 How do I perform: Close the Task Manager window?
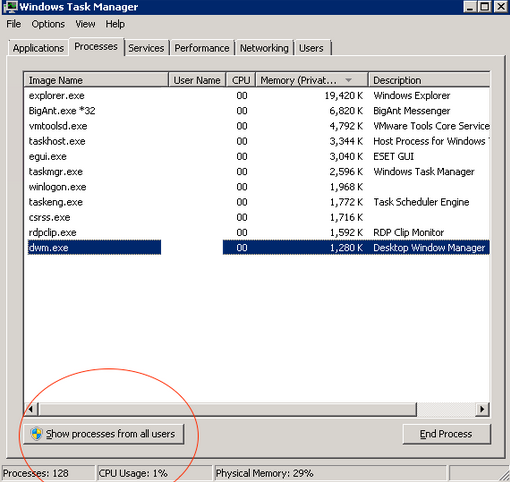(501, 6)
